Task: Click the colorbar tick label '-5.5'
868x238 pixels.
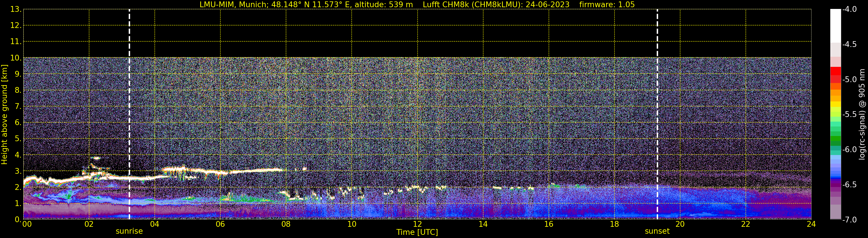Action: (x=850, y=115)
